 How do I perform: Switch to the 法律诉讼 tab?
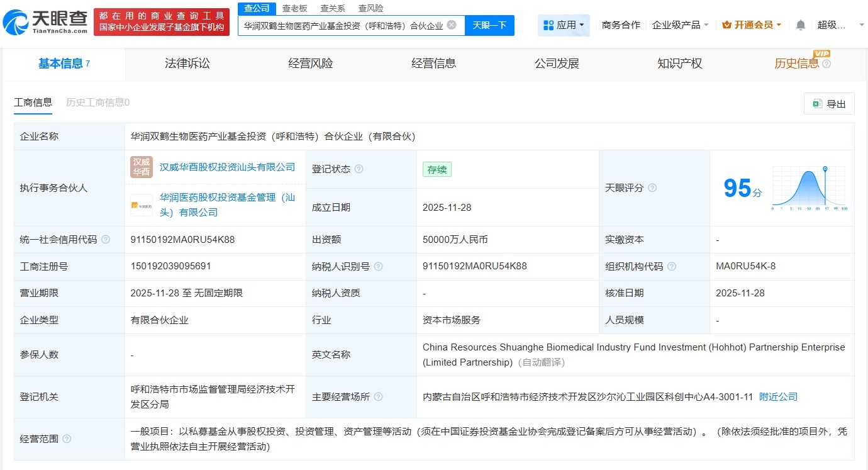(x=187, y=64)
